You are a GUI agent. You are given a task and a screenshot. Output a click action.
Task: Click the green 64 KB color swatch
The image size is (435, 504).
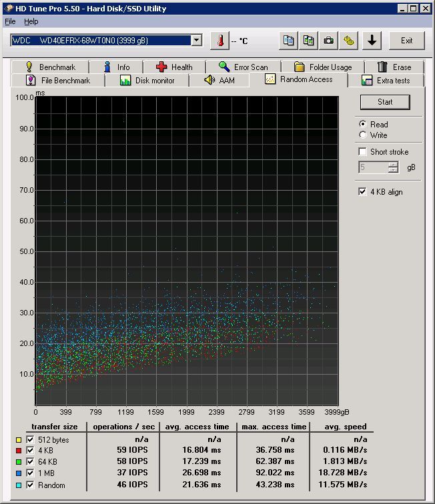click(19, 462)
